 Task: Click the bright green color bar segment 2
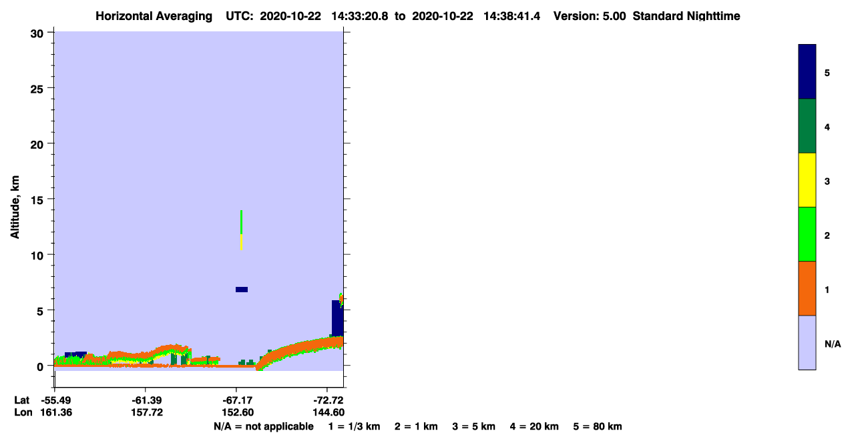pos(807,234)
